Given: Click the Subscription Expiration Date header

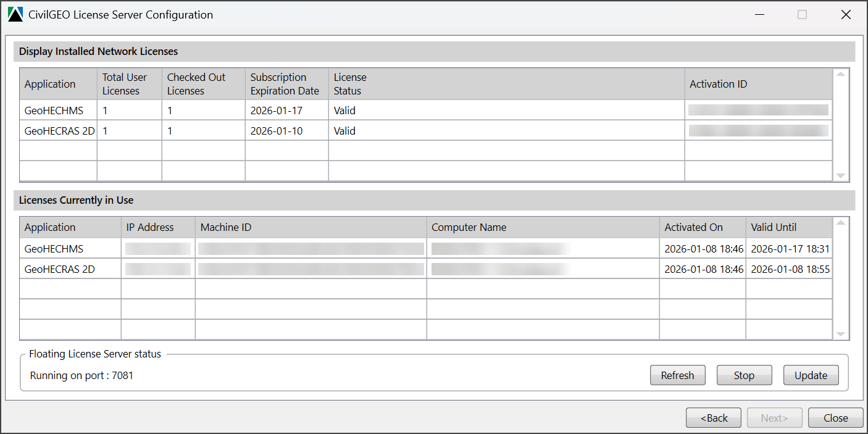Looking at the screenshot, I should [286, 84].
